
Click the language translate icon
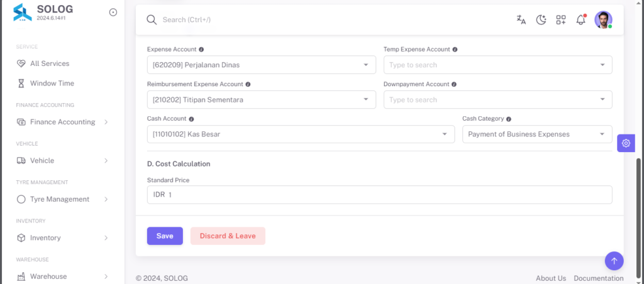521,19
